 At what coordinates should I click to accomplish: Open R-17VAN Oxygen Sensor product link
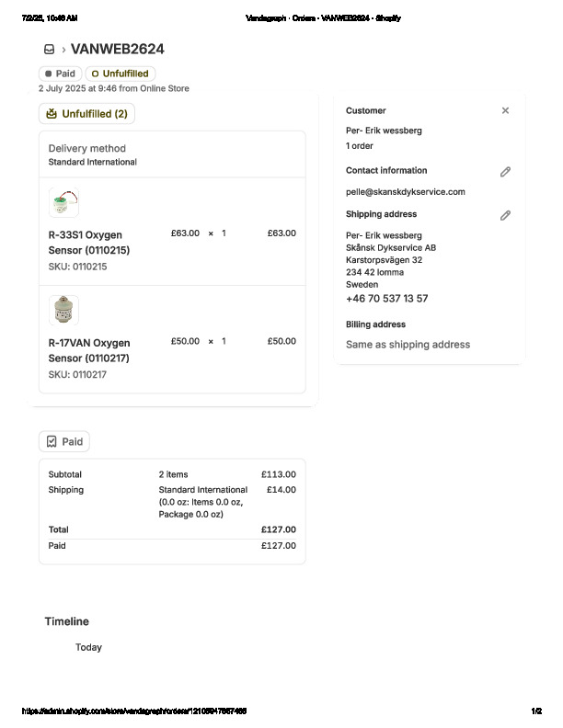(x=88, y=350)
